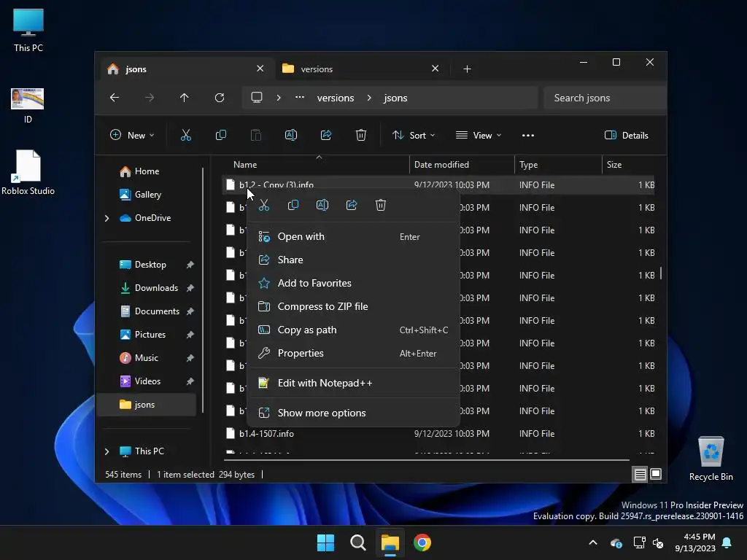The image size is (747, 560).
Task: Open the New dropdown menu
Action: point(132,136)
